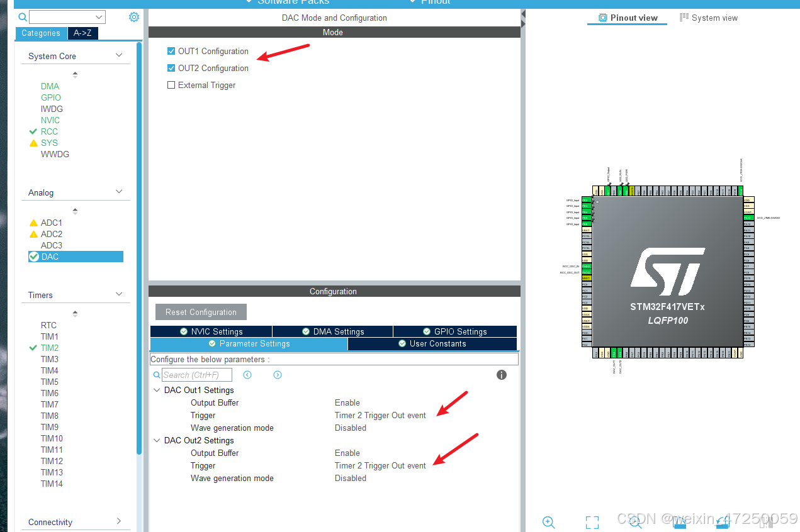The image size is (800, 532).
Task: Click the parameter search magnifier icon
Action: tap(157, 375)
